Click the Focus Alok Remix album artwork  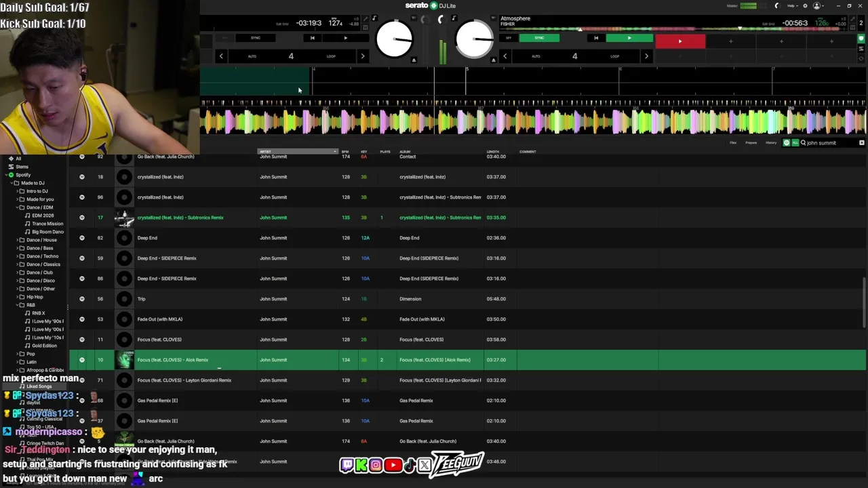click(124, 360)
